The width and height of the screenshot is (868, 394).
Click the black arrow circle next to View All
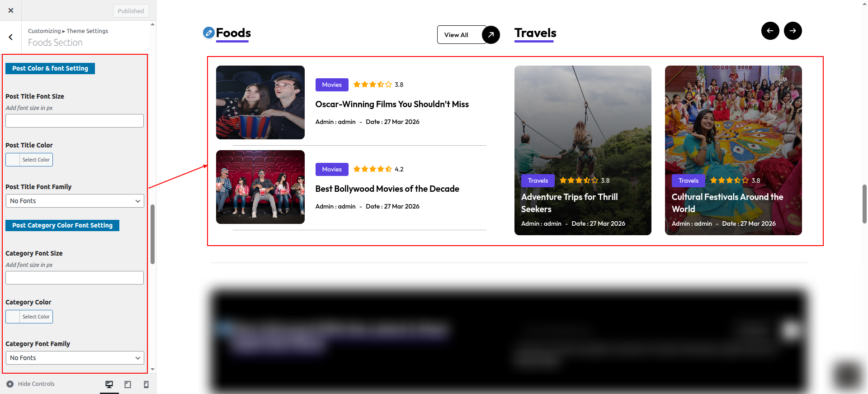[491, 35]
